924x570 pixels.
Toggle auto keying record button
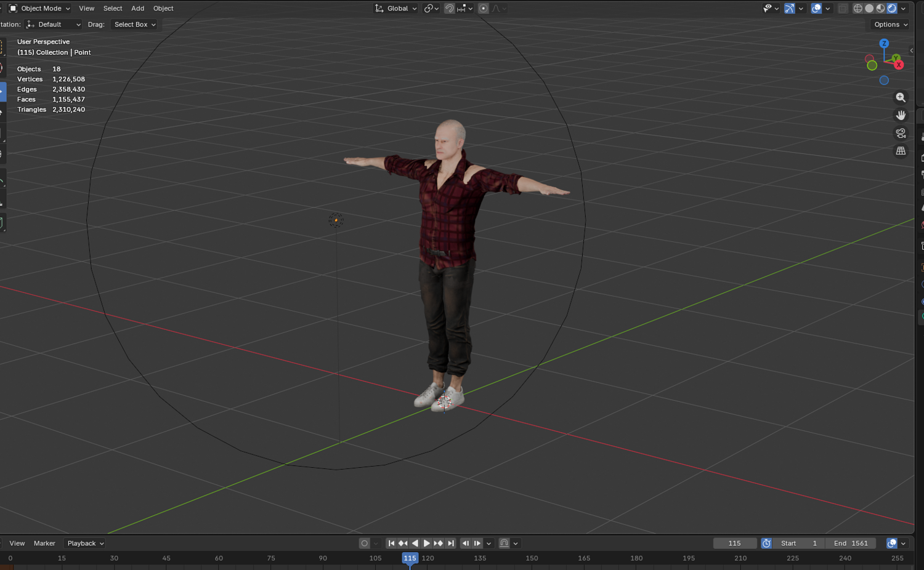365,544
